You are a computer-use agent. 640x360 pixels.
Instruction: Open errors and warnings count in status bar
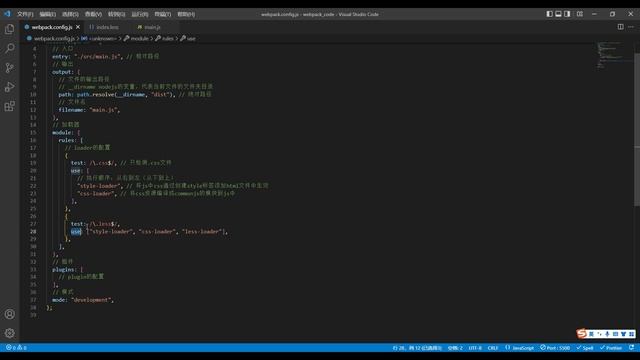tap(16, 348)
